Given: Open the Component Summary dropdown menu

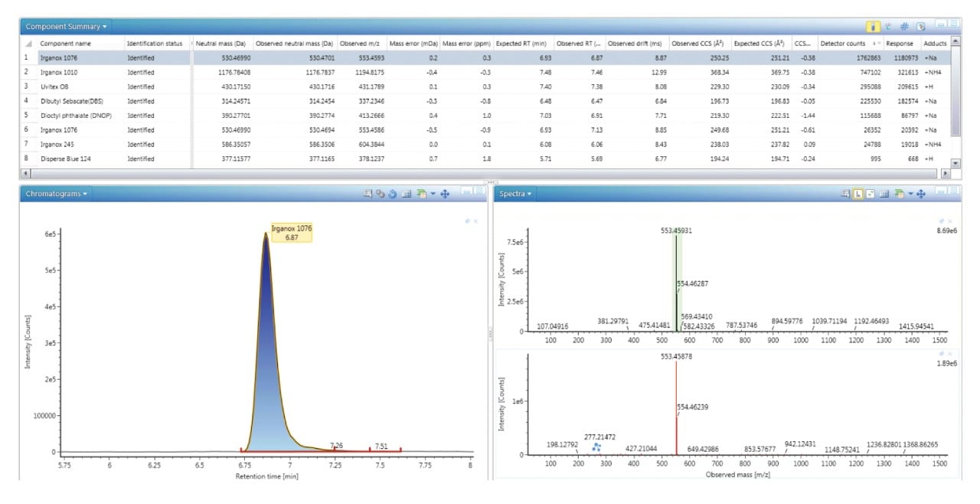Looking at the screenshot, I should (x=66, y=26).
